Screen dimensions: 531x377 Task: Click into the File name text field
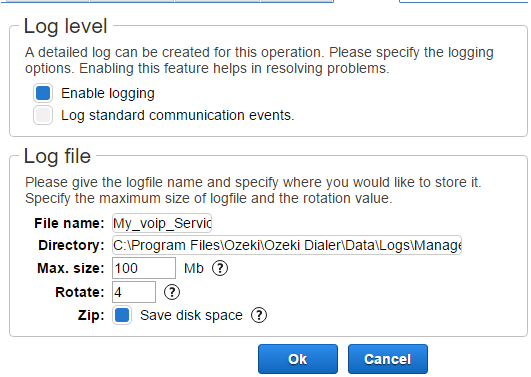(x=162, y=223)
